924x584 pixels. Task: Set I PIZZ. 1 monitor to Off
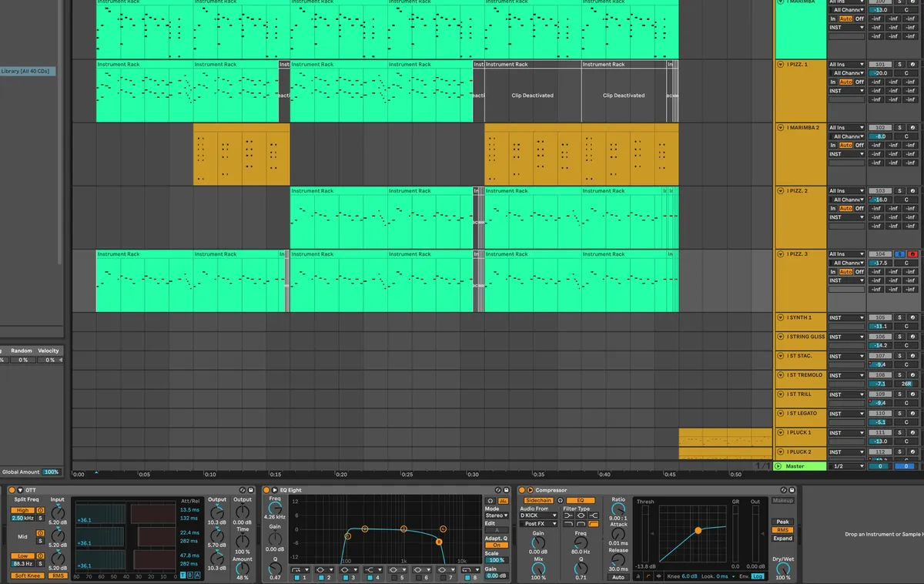coord(859,82)
